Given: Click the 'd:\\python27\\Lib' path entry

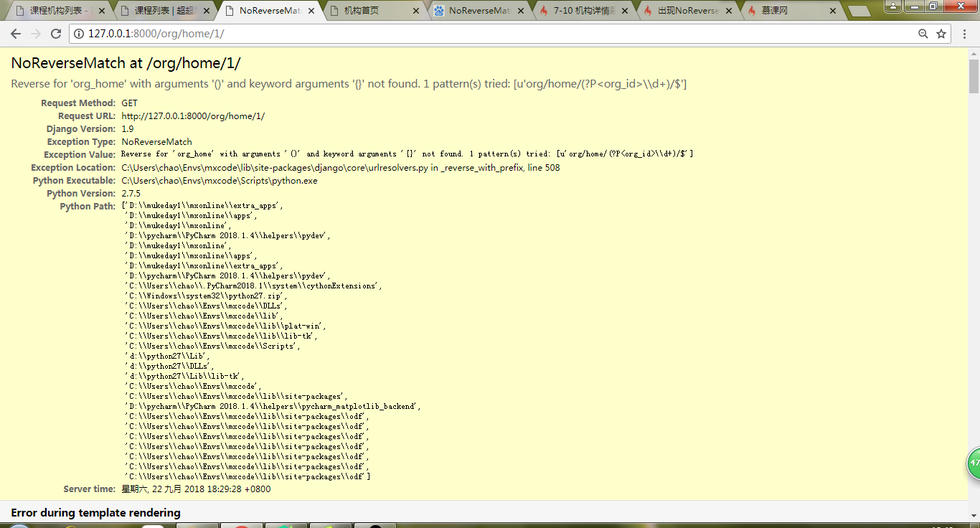Looking at the screenshot, I should pyautogui.click(x=168, y=356).
